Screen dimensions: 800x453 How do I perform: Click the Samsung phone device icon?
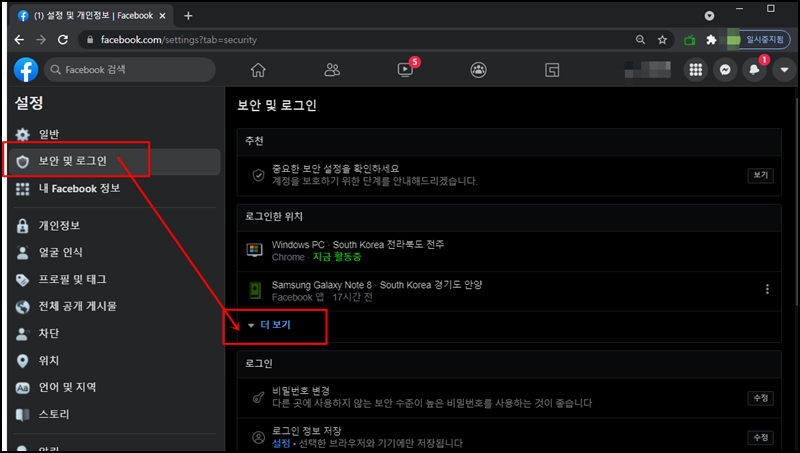click(x=255, y=290)
